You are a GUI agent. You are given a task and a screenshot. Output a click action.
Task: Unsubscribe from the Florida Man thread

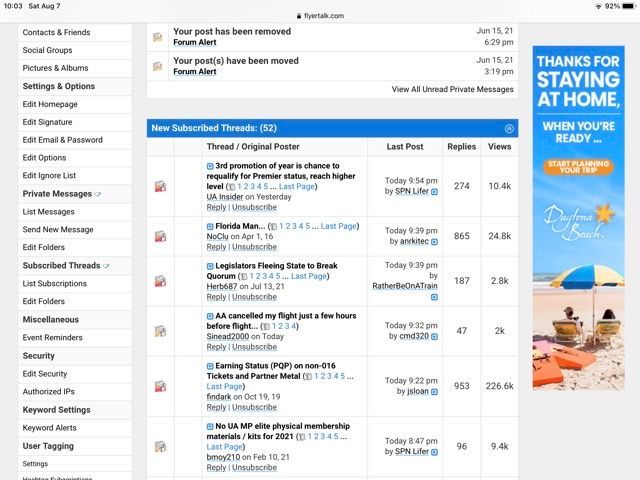(x=254, y=247)
